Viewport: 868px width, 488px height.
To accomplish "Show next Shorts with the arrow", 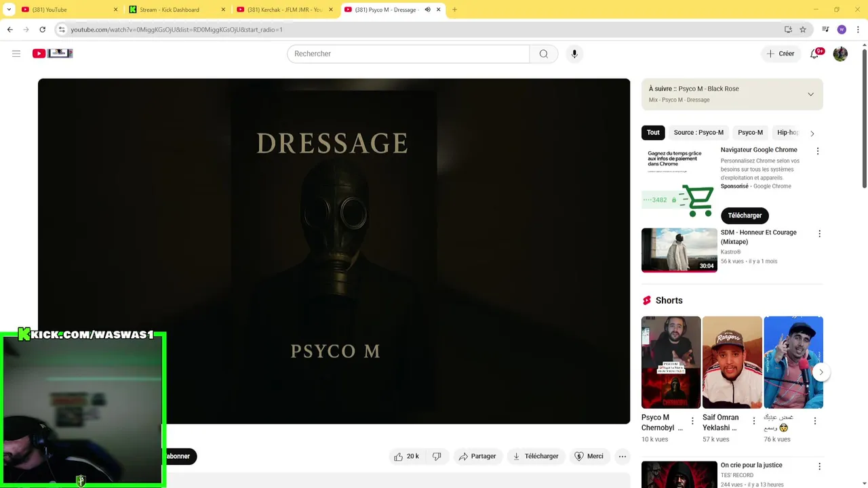I will click(x=821, y=372).
